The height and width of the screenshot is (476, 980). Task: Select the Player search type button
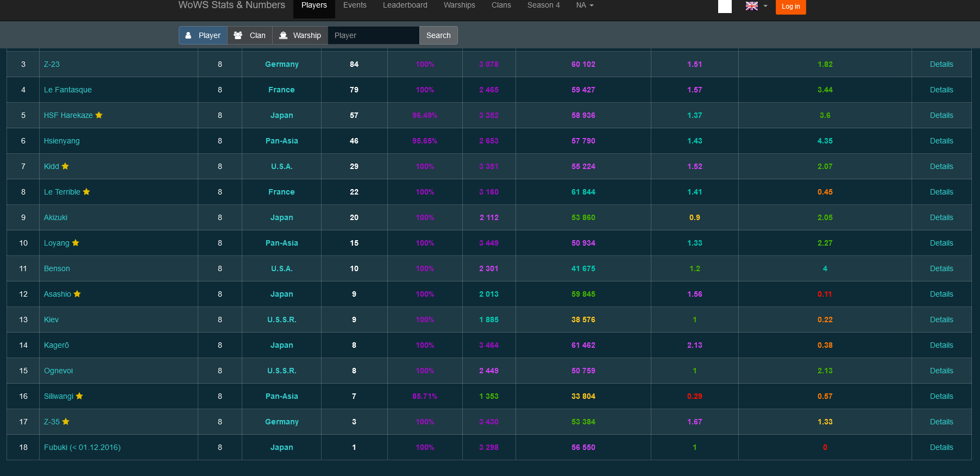tap(203, 35)
